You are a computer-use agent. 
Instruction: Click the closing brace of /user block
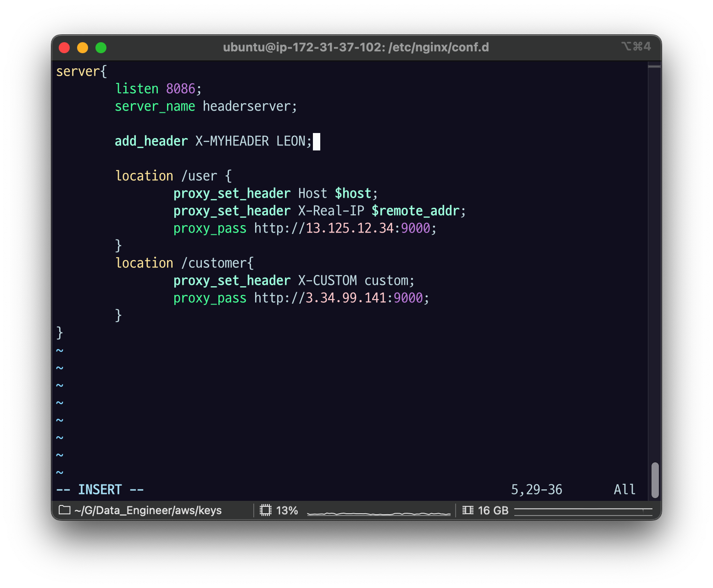point(118,246)
